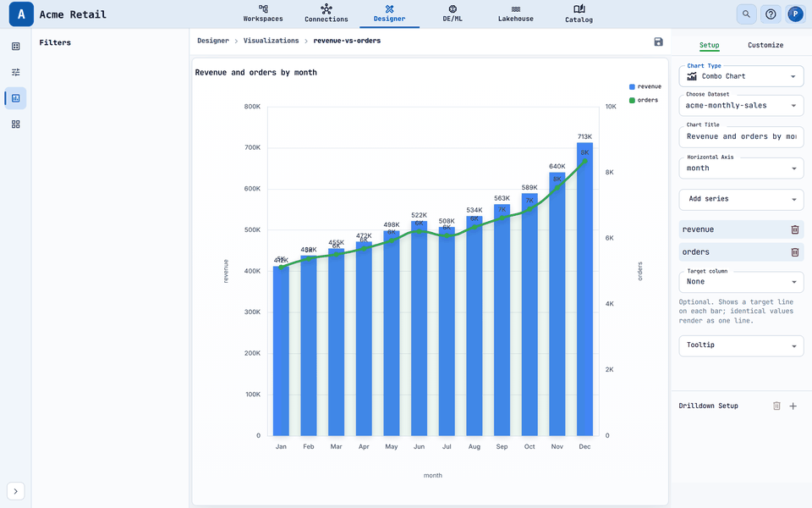Image resolution: width=812 pixels, height=508 pixels.
Task: Open the Choose Dataset dropdown
Action: click(741, 105)
